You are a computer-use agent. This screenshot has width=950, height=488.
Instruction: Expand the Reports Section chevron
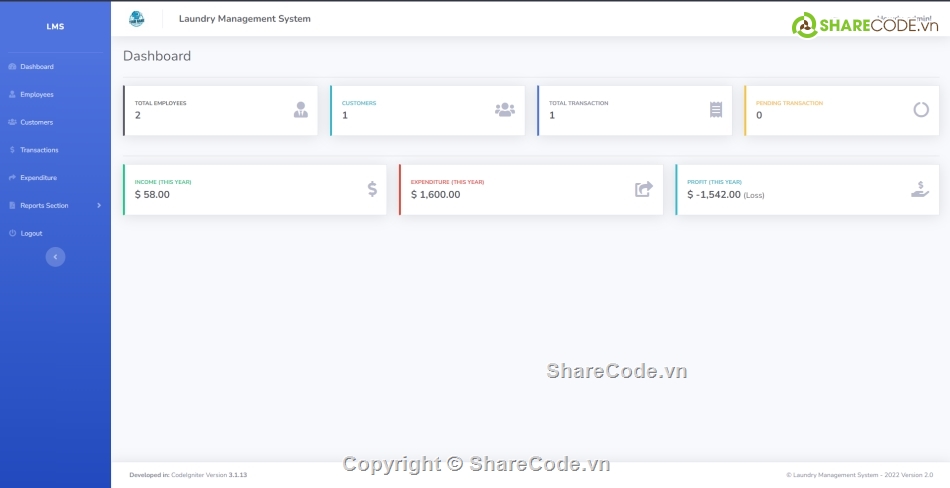[99, 206]
